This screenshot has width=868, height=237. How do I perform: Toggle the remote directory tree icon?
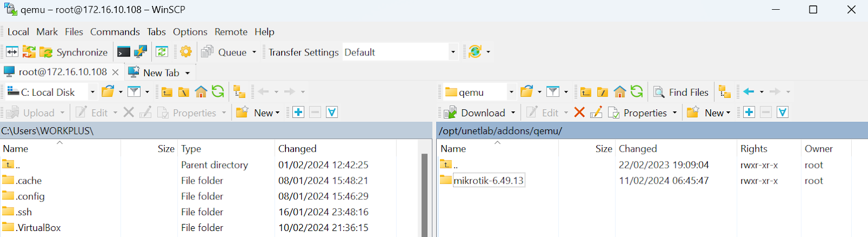point(725,92)
